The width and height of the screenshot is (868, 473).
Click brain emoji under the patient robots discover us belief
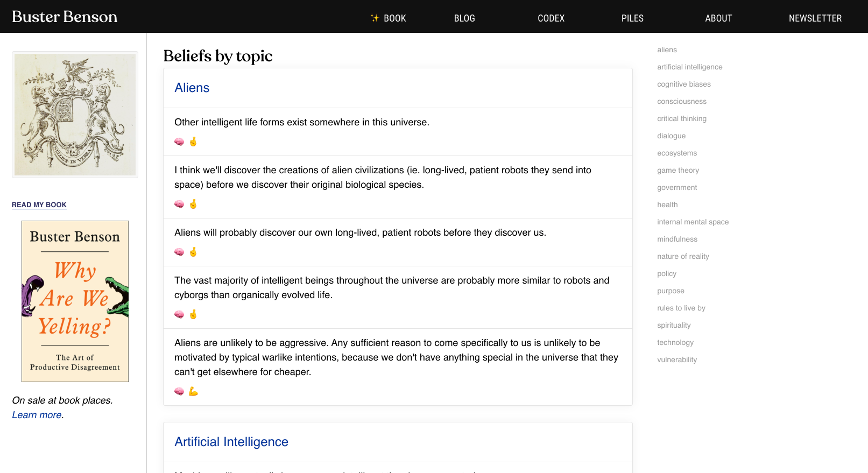click(179, 252)
